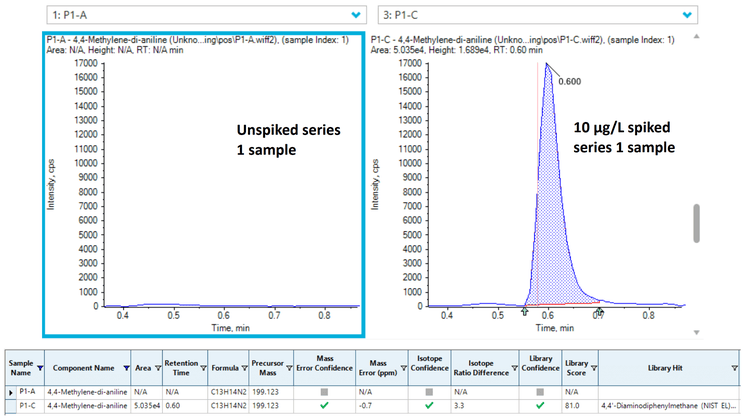750x420 pixels.
Task: Click the Formula column filter icon
Action: pos(245,369)
